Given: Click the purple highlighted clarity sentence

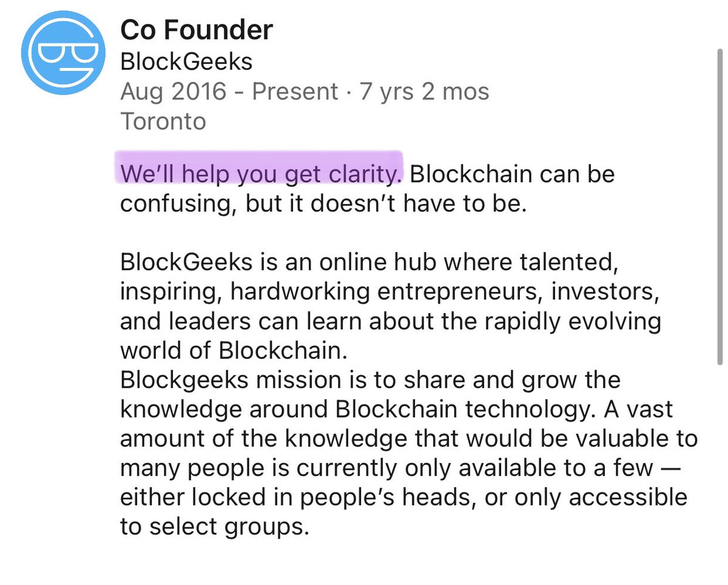Looking at the screenshot, I should [x=261, y=174].
